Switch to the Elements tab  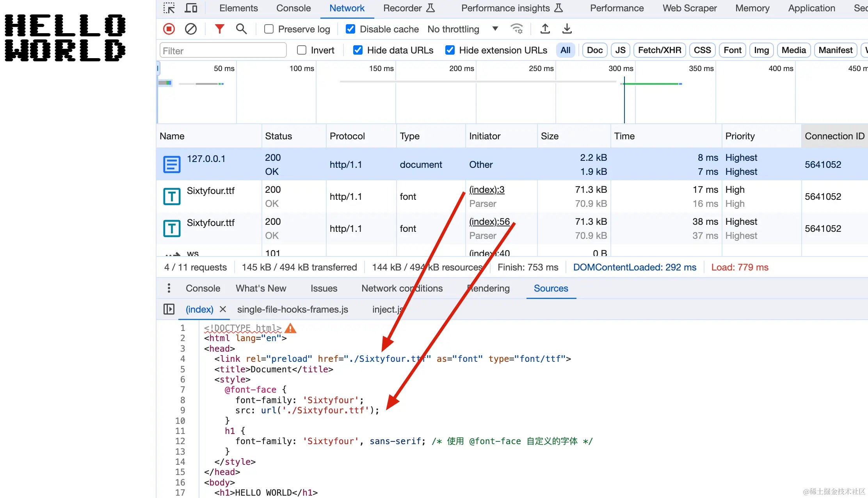[238, 8]
